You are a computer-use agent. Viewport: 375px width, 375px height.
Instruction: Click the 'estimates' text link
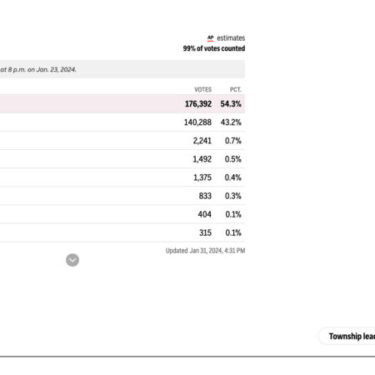coord(231,38)
